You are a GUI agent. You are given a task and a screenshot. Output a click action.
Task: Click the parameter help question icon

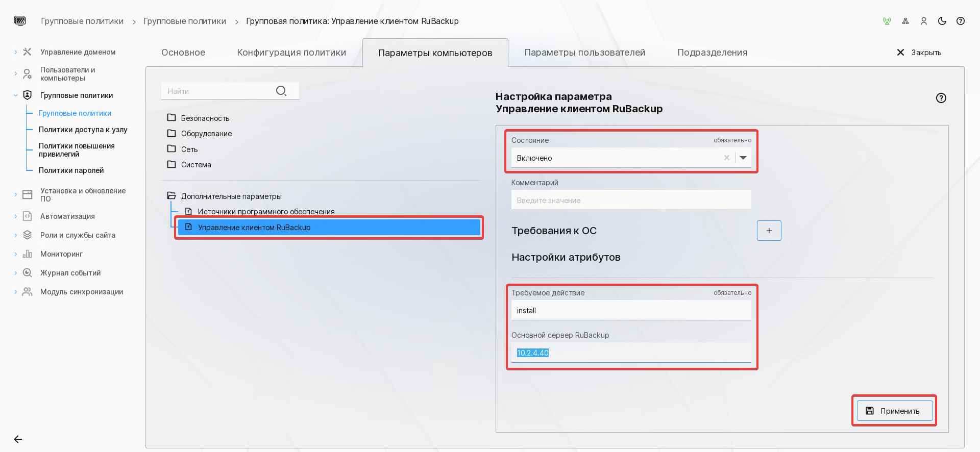click(x=941, y=98)
